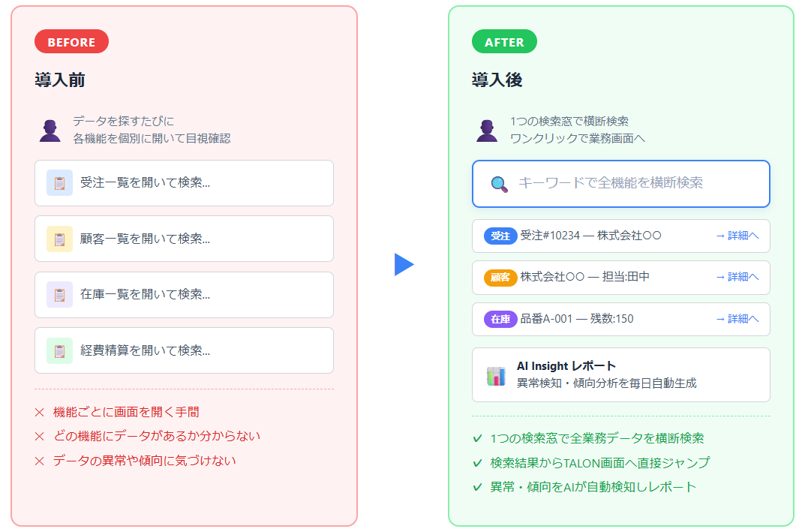Go to 詳細へ for 品番A-001 stock
Screen dimensions: 802x532
(x=737, y=319)
